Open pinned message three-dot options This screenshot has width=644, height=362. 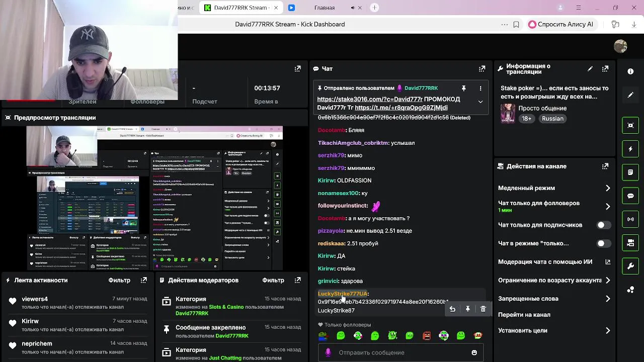[x=480, y=88]
